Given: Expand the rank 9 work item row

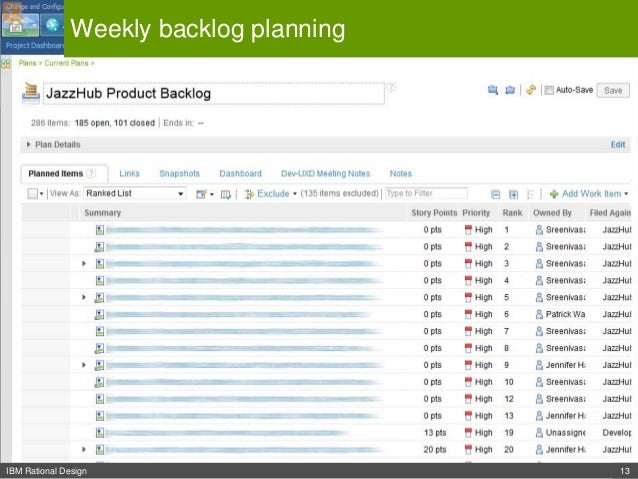Looking at the screenshot, I should point(84,365).
